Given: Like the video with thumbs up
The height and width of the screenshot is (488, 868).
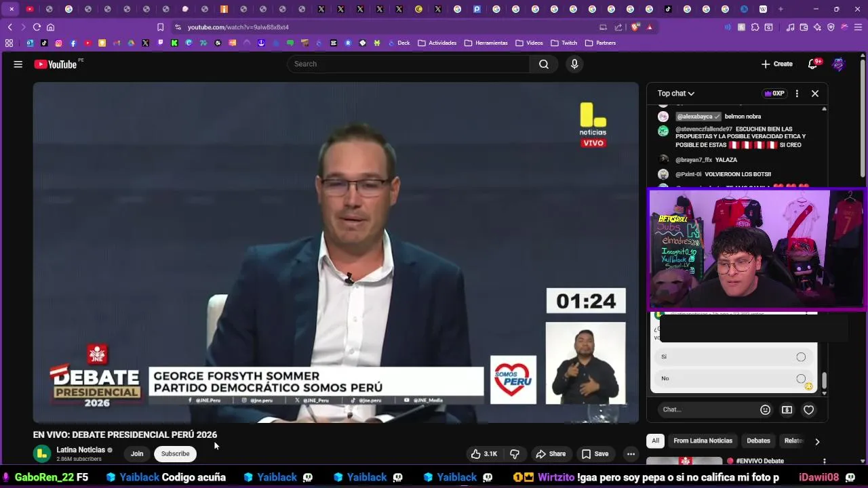Looking at the screenshot, I should tap(484, 454).
